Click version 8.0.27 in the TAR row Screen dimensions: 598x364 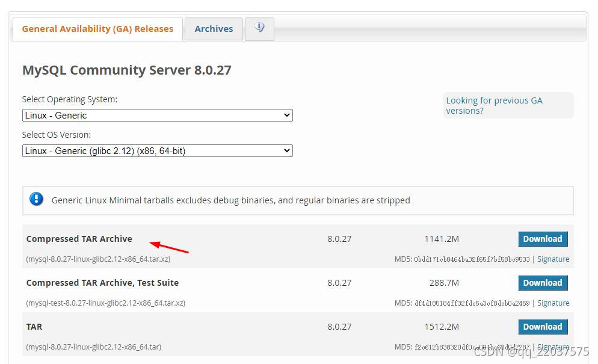point(339,327)
